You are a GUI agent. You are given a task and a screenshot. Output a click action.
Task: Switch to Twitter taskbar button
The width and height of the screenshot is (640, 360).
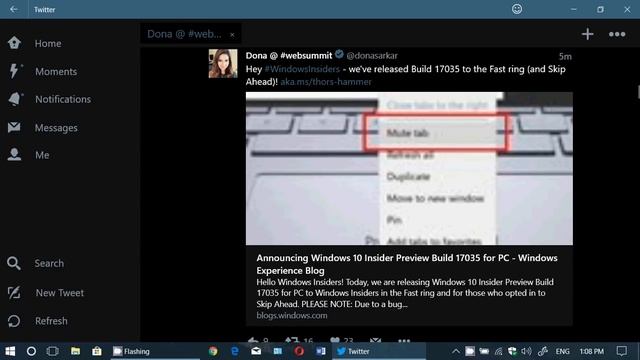tap(379, 351)
